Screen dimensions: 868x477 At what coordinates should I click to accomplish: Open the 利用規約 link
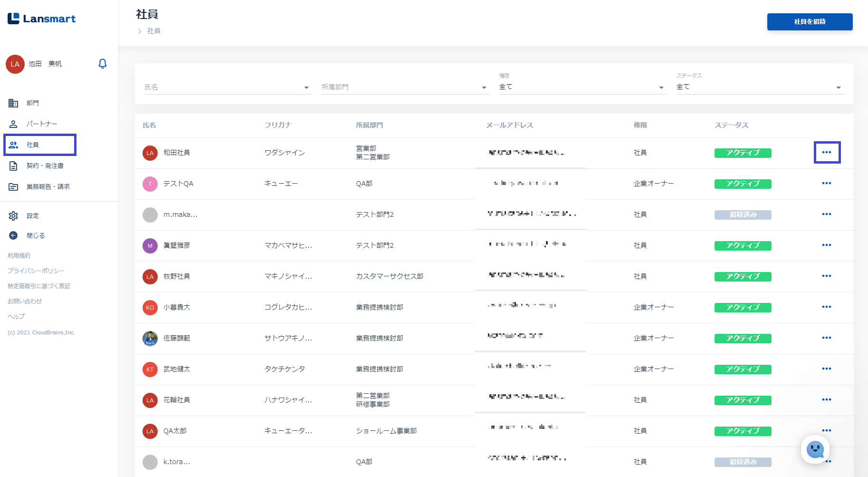19,256
